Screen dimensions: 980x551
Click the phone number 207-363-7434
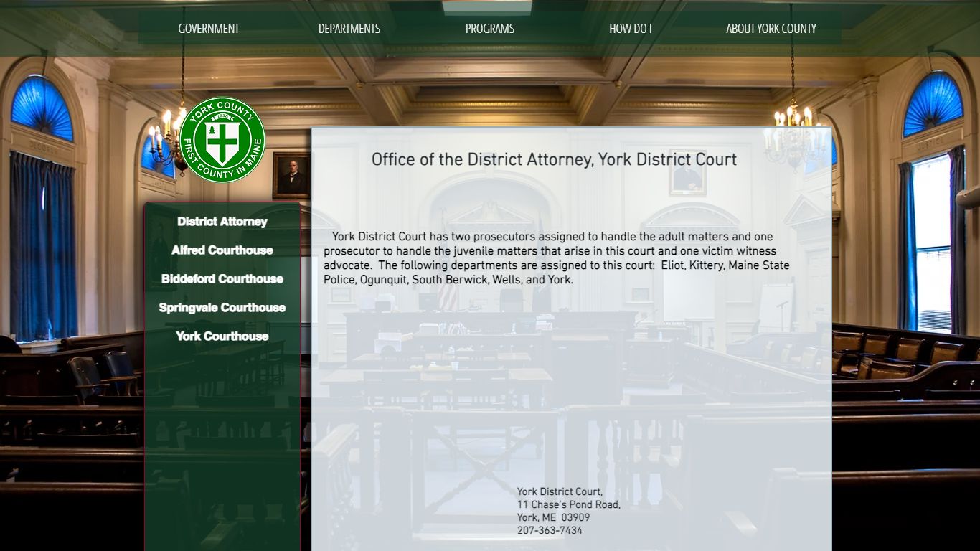click(x=550, y=531)
